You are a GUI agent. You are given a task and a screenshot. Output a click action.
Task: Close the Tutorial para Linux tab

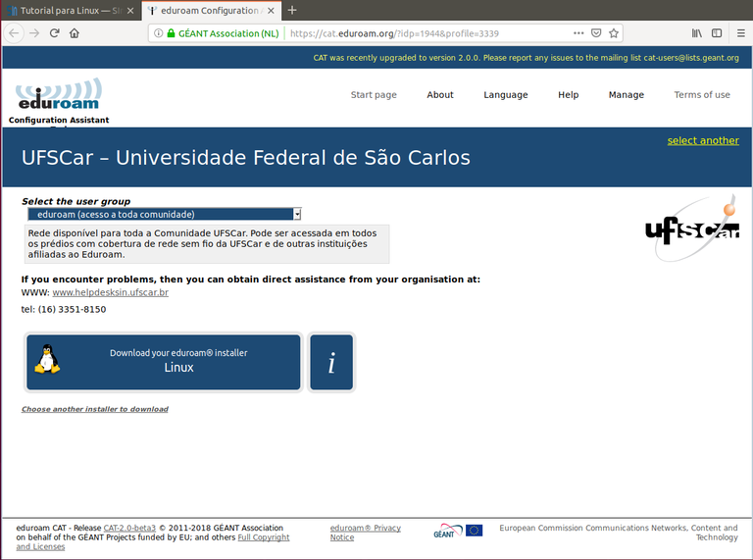pyautogui.click(x=130, y=11)
